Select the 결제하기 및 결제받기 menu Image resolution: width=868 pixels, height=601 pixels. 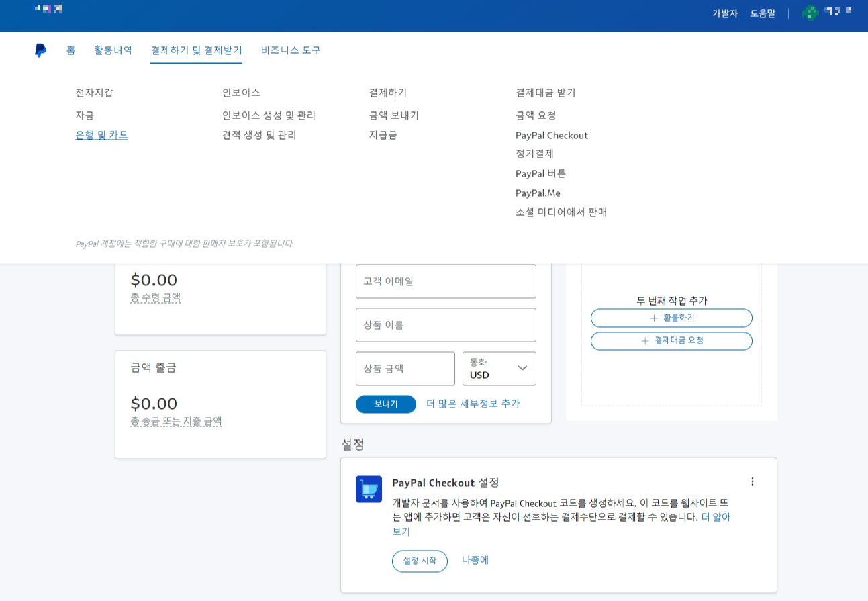coord(196,50)
